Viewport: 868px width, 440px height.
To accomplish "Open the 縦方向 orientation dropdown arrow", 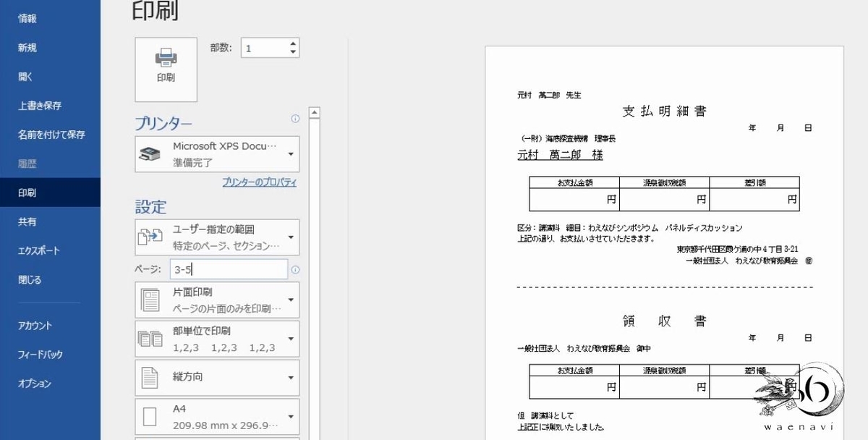I will click(x=292, y=377).
